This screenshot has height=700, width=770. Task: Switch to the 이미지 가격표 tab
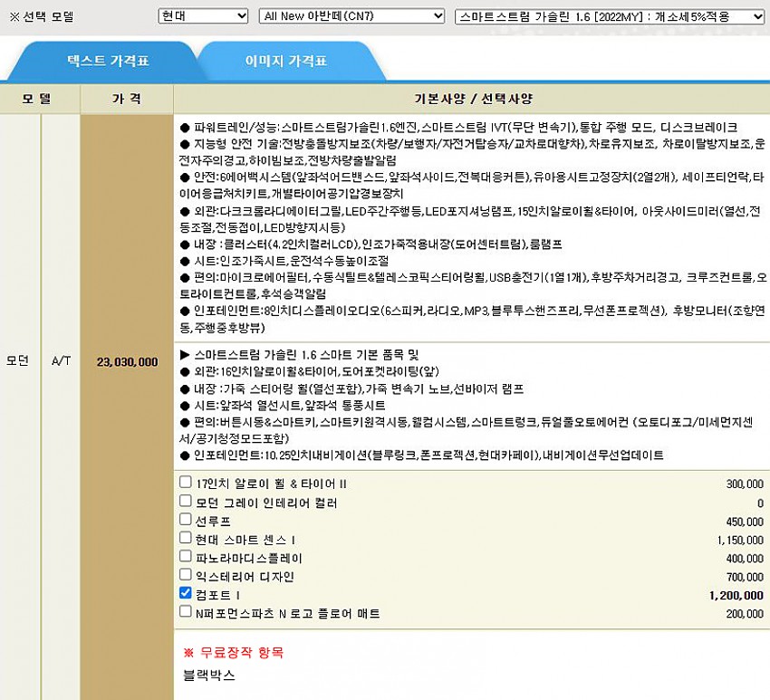(285, 62)
